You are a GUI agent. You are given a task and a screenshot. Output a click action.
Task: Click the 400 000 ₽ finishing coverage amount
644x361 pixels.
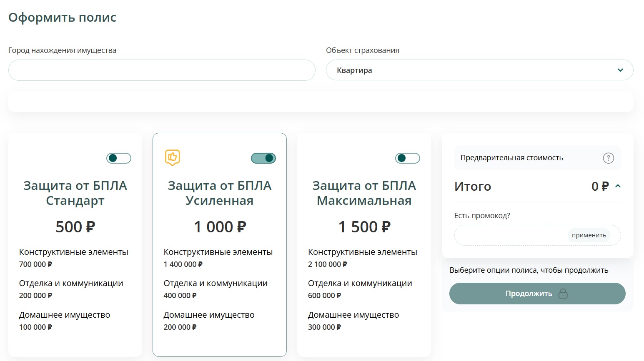click(x=180, y=296)
